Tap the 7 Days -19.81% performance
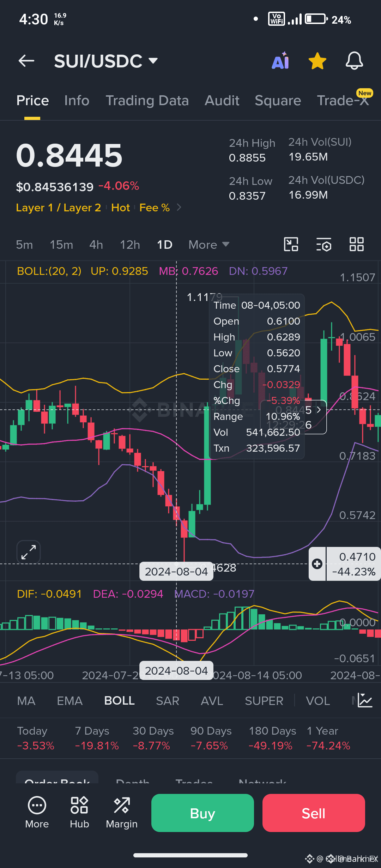381x868 pixels. coord(97,738)
